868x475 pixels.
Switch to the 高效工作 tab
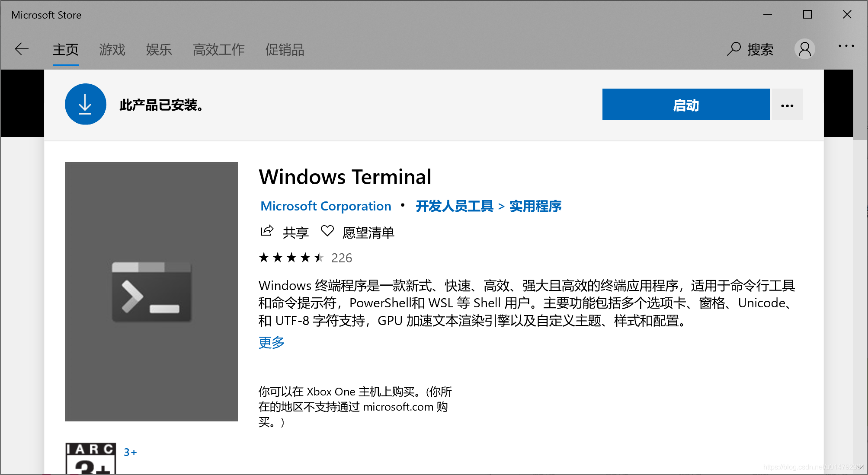(218, 50)
